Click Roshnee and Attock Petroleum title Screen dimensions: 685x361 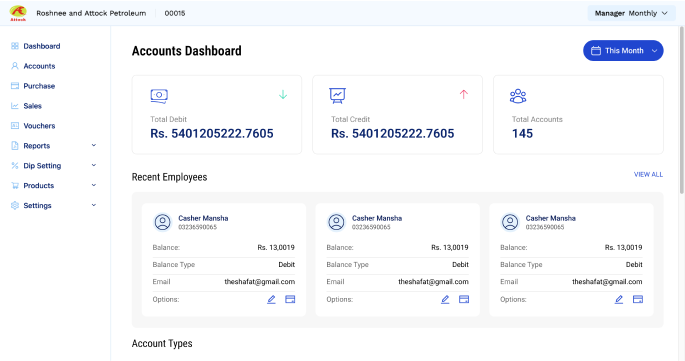(x=91, y=13)
